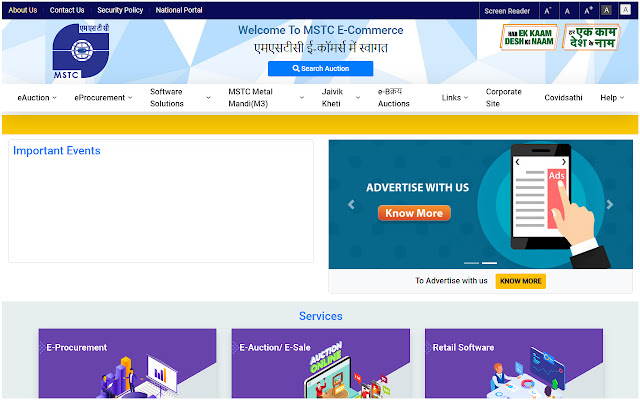640x400 pixels.
Task: Open Security Policy link
Action: pos(120,10)
